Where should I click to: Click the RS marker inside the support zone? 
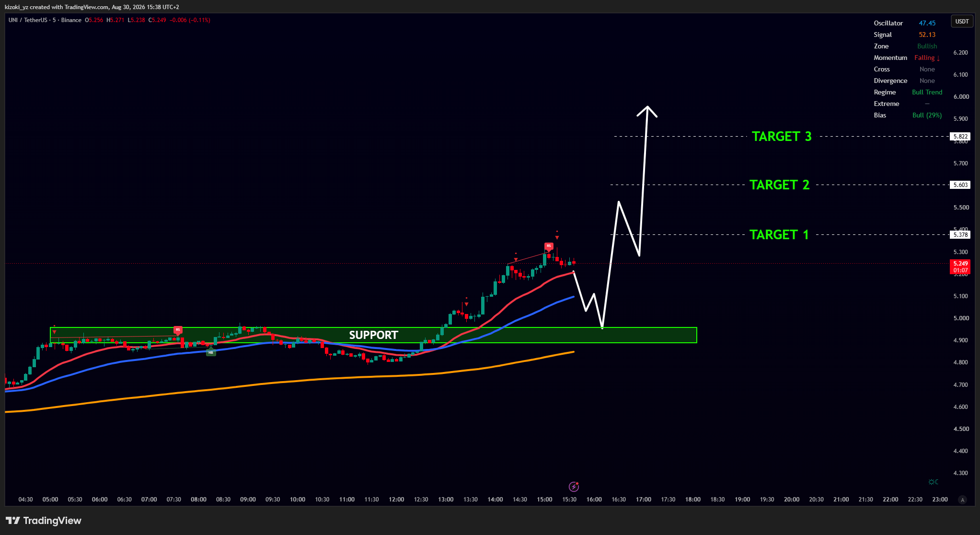(178, 330)
